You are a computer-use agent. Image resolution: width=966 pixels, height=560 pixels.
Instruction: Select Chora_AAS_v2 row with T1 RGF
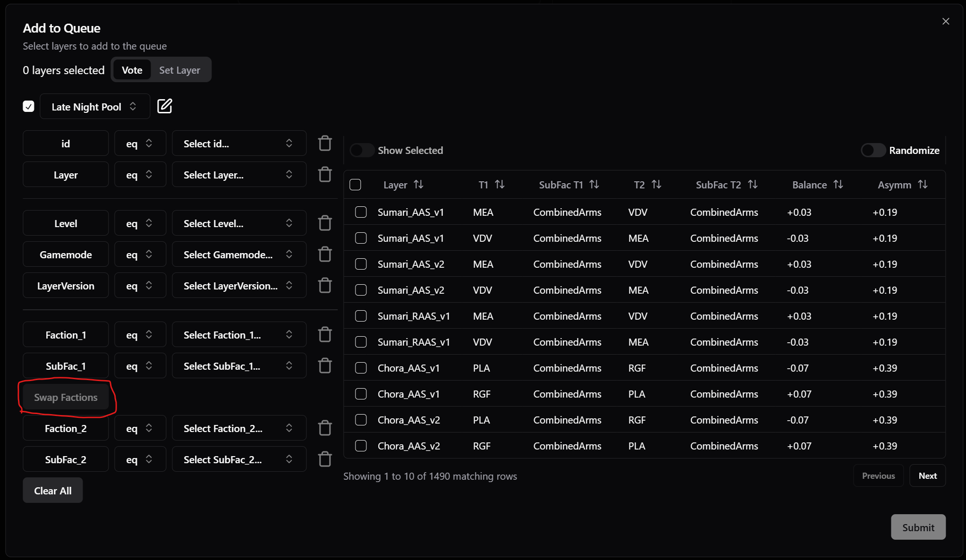coord(361,446)
